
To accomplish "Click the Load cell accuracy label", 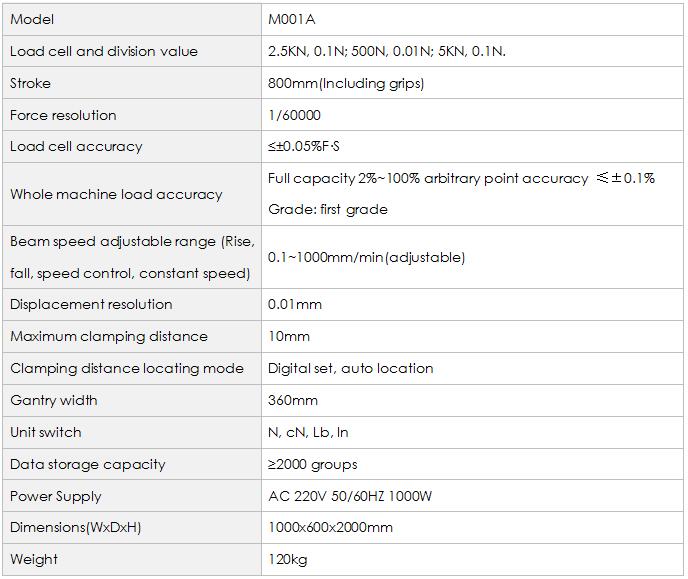I will coord(76,147).
